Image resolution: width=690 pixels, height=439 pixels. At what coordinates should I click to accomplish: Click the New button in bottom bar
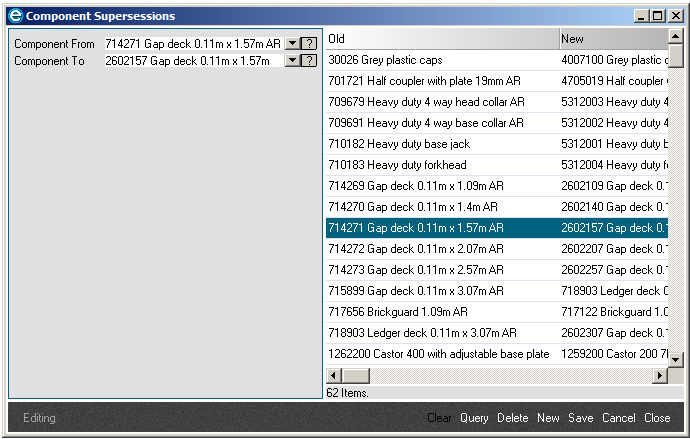548,418
